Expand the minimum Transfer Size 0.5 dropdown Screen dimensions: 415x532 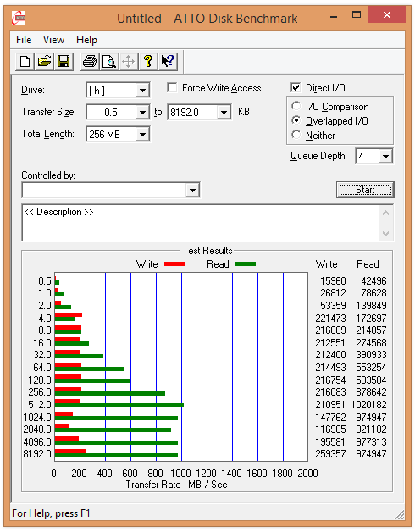point(142,113)
